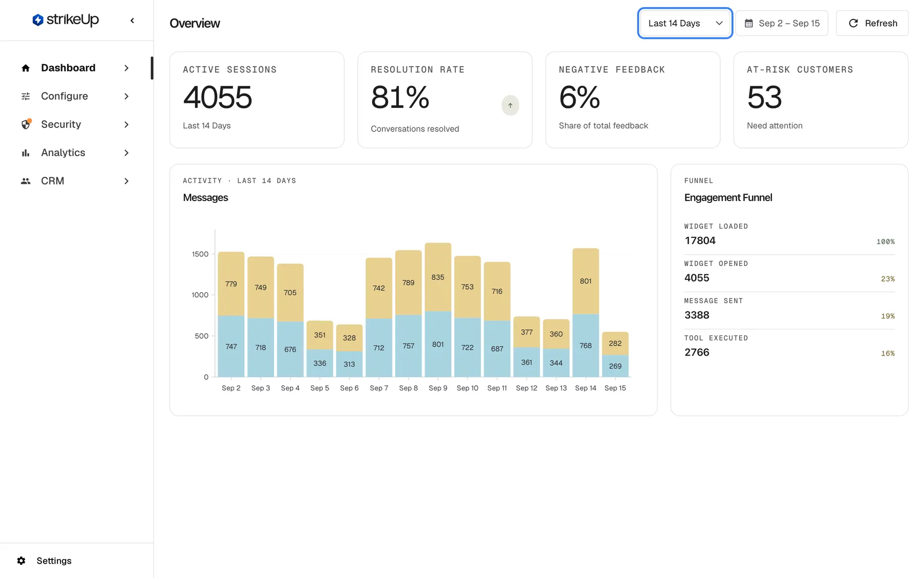
Task: Click the Sep 9 bar segment labeled 835
Action: pyautogui.click(x=438, y=277)
